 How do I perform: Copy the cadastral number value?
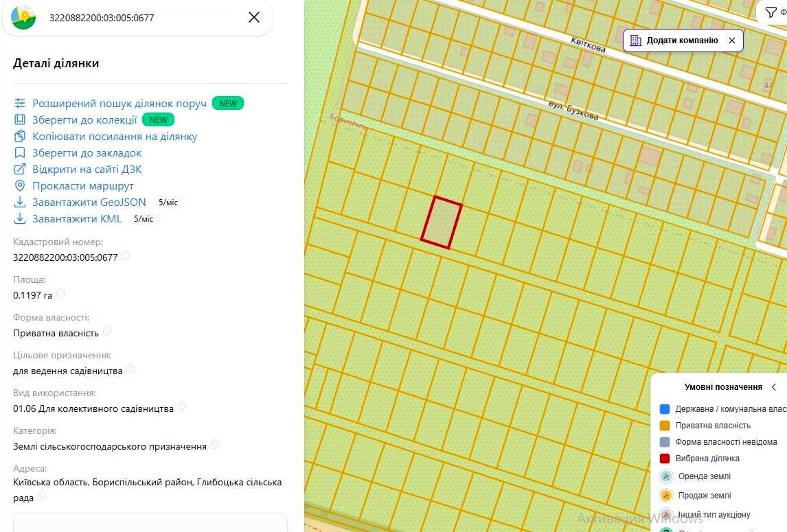(x=126, y=256)
